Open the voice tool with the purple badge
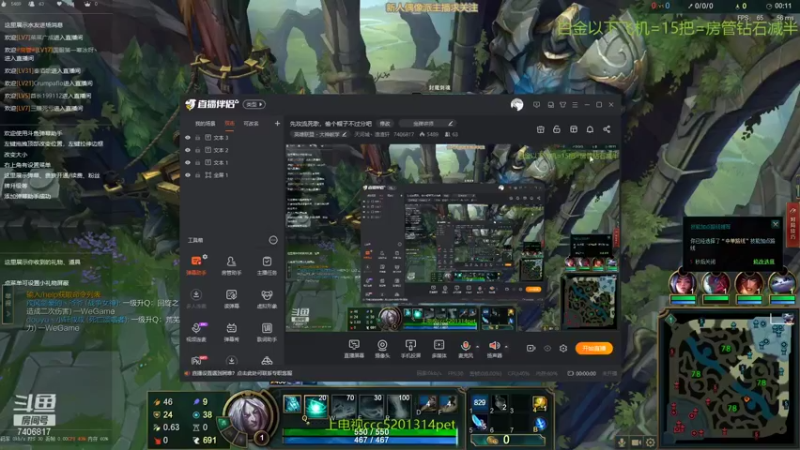 [196, 332]
